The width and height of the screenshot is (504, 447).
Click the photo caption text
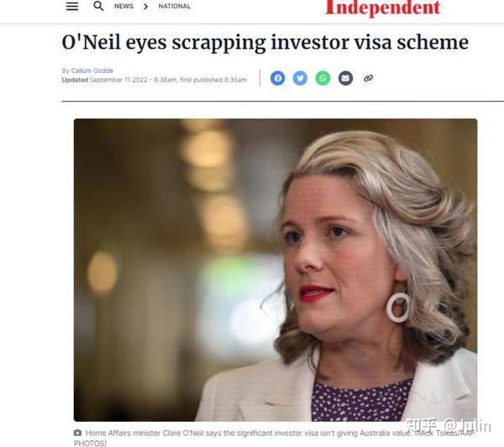tap(274, 438)
